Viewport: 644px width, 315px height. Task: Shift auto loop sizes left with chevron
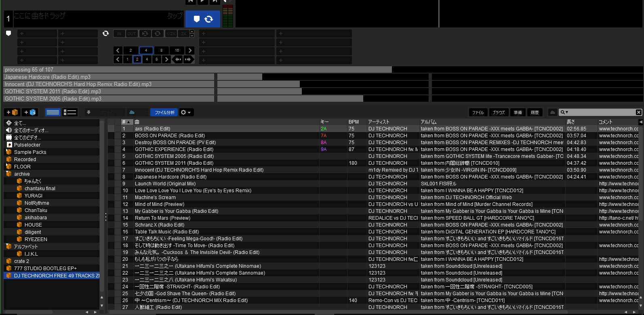point(118,50)
